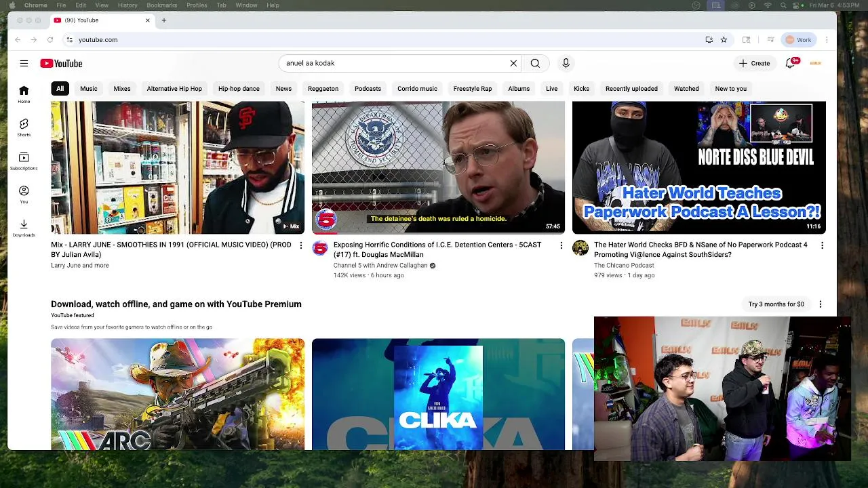Open the History menu

[x=127, y=5]
